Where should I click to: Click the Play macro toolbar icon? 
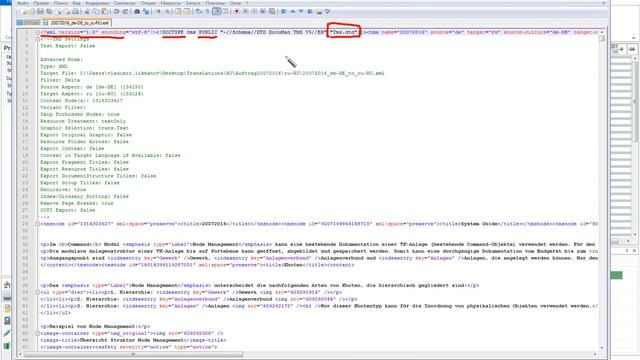point(254,11)
